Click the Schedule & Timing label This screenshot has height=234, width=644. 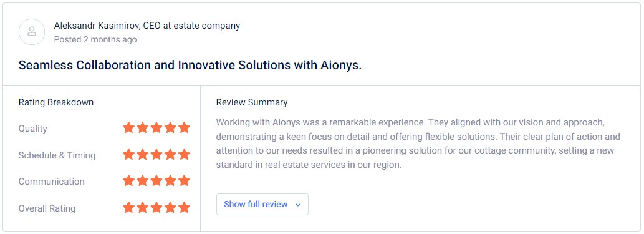[57, 155]
